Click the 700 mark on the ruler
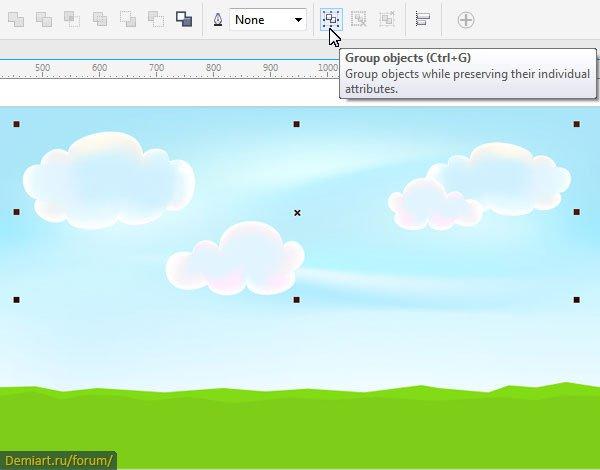The height and width of the screenshot is (470, 600). pyautogui.click(x=157, y=68)
